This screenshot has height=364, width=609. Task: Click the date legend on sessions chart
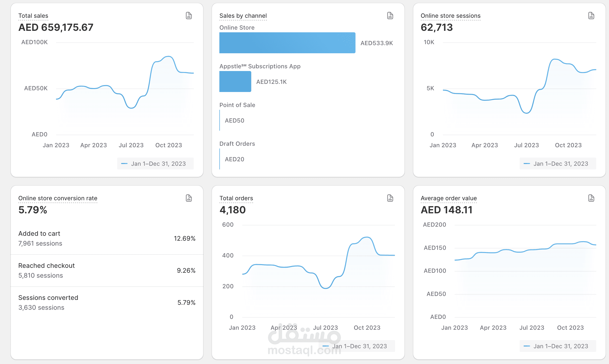pyautogui.click(x=558, y=164)
